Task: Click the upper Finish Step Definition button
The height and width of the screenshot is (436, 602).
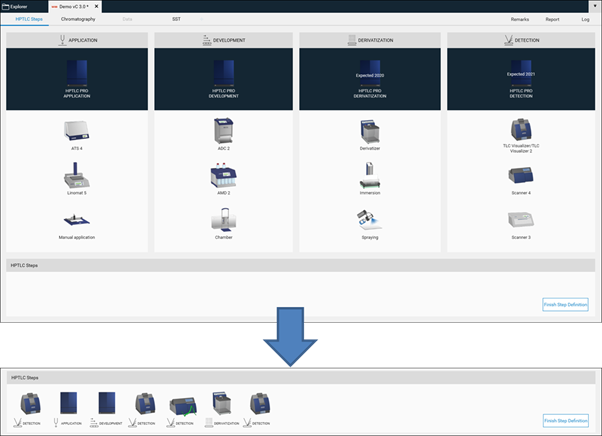Action: coord(566,305)
